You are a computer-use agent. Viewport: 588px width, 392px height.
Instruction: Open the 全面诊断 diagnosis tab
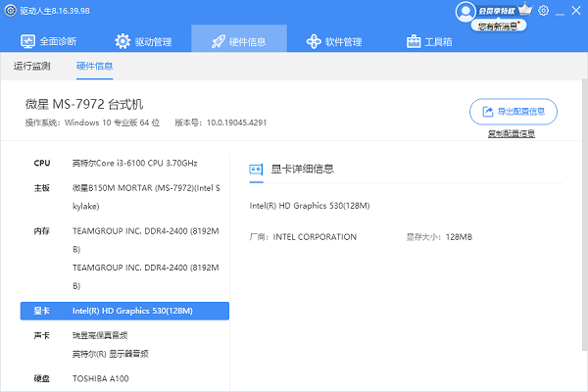tap(48, 41)
